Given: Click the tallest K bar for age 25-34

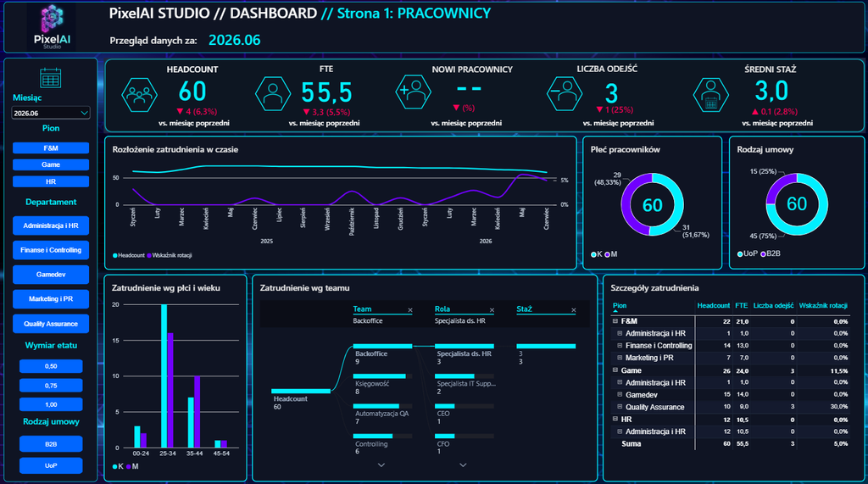Looking at the screenshot, I should click(164, 376).
